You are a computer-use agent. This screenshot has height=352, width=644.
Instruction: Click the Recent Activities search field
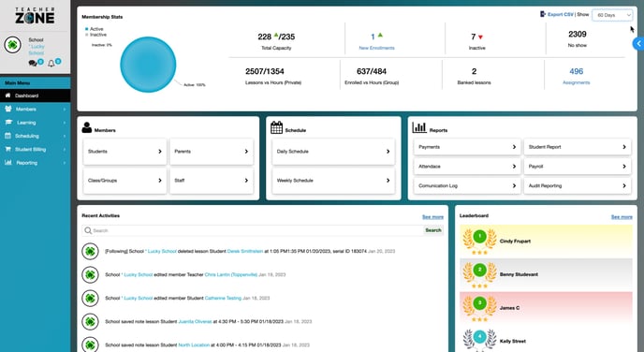tap(253, 230)
